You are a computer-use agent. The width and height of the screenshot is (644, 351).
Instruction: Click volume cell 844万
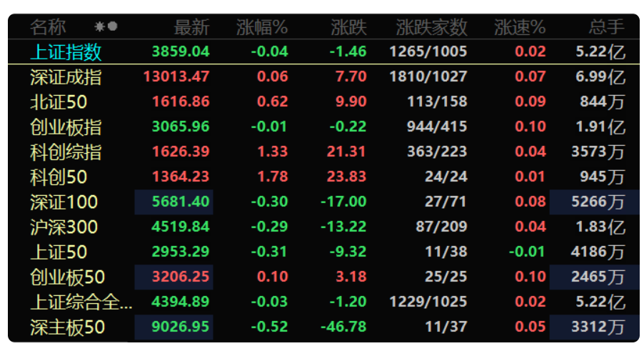coord(603,102)
